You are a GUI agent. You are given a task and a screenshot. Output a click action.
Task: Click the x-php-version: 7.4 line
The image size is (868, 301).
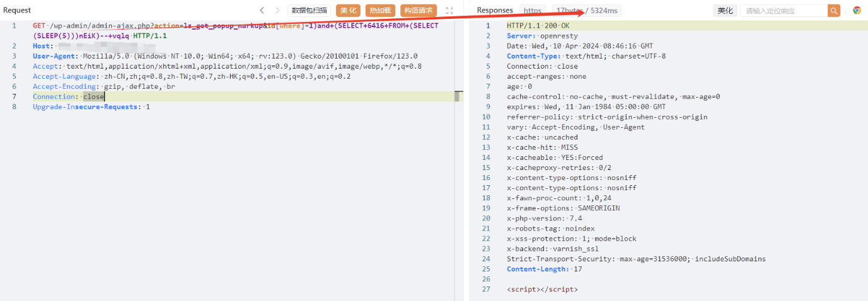tap(544, 217)
